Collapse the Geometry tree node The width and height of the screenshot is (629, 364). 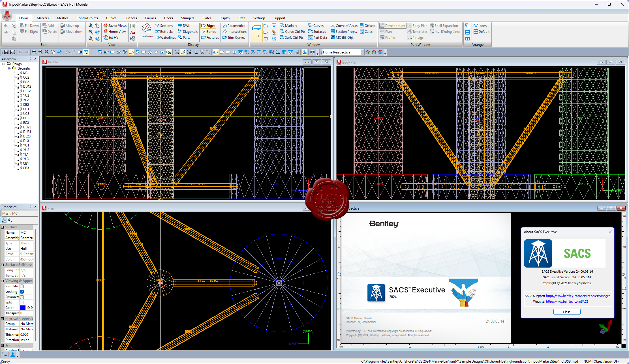pyautogui.click(x=9, y=68)
